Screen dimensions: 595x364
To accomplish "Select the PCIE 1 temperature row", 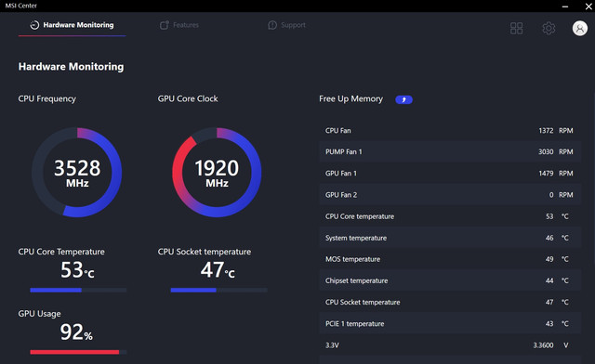I will pos(450,323).
